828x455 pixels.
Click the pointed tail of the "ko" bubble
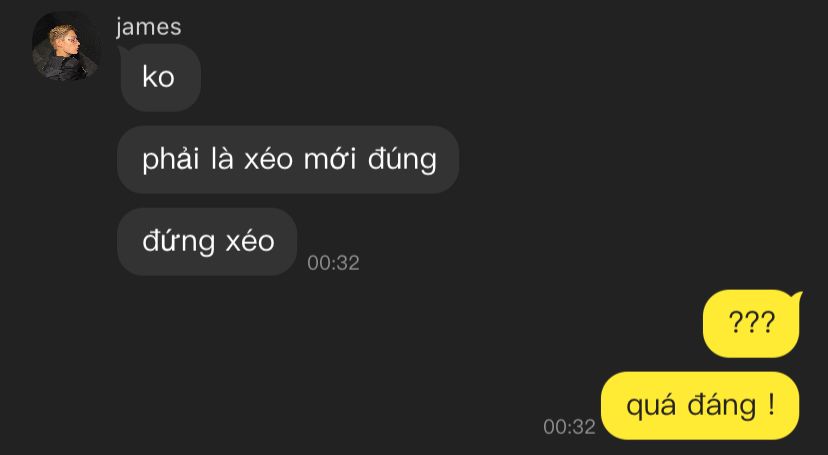pos(123,51)
